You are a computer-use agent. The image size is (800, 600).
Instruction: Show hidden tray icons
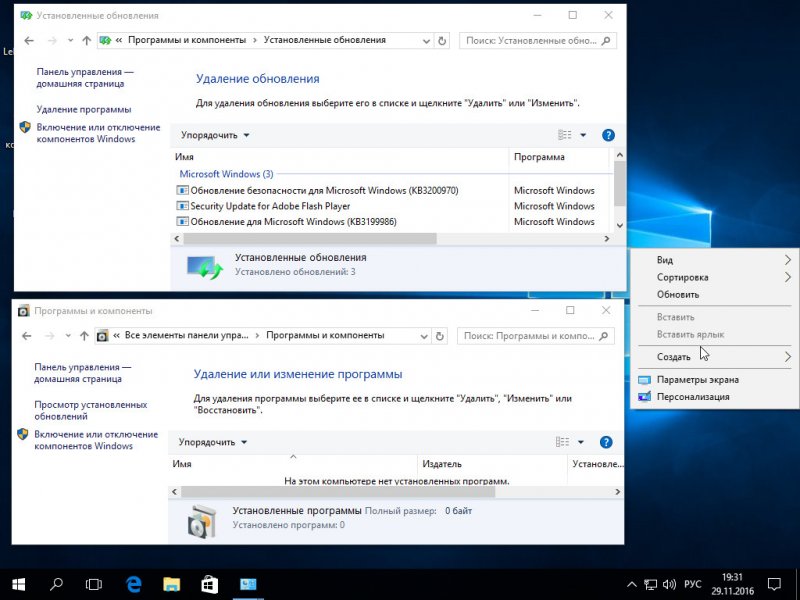[632, 585]
